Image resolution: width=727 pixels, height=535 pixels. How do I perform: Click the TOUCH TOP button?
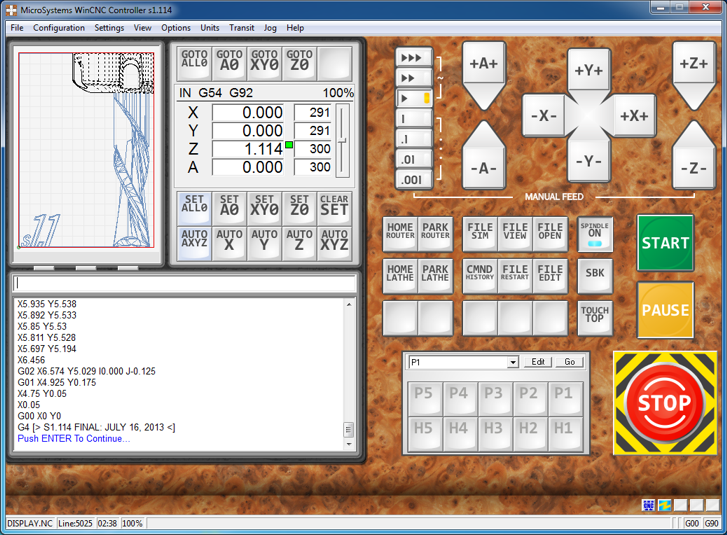[595, 317]
